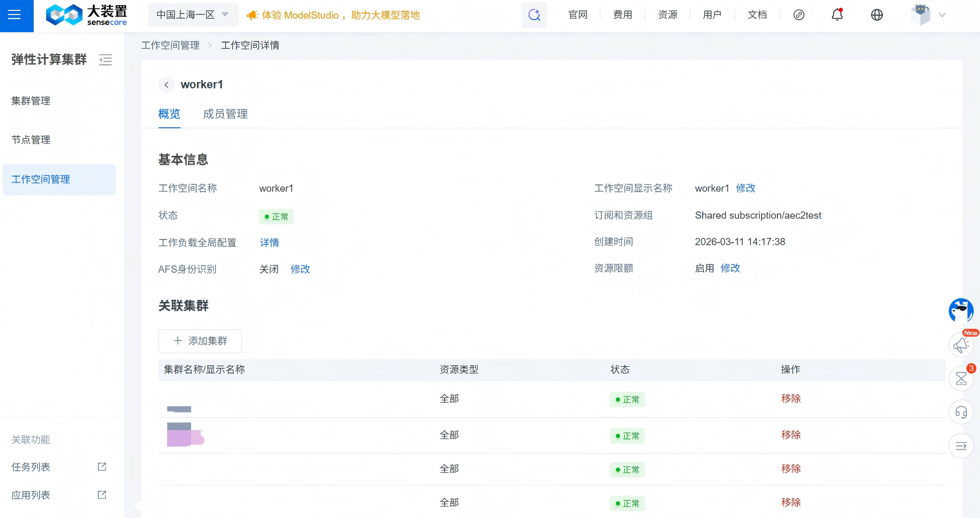The image size is (980, 518).
Task: Collapse the sidebar navigation panel
Action: pos(105,60)
